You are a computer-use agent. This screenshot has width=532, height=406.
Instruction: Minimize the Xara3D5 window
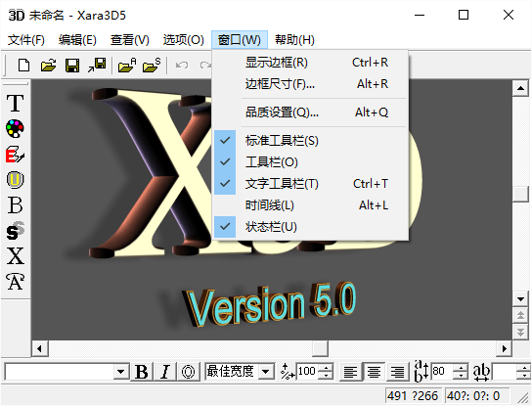pos(420,15)
